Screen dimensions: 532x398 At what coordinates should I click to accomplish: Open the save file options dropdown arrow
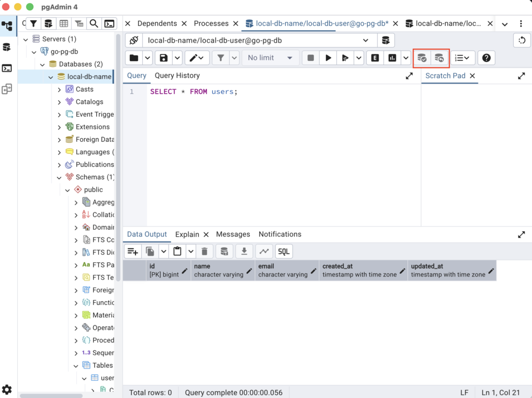pos(177,58)
